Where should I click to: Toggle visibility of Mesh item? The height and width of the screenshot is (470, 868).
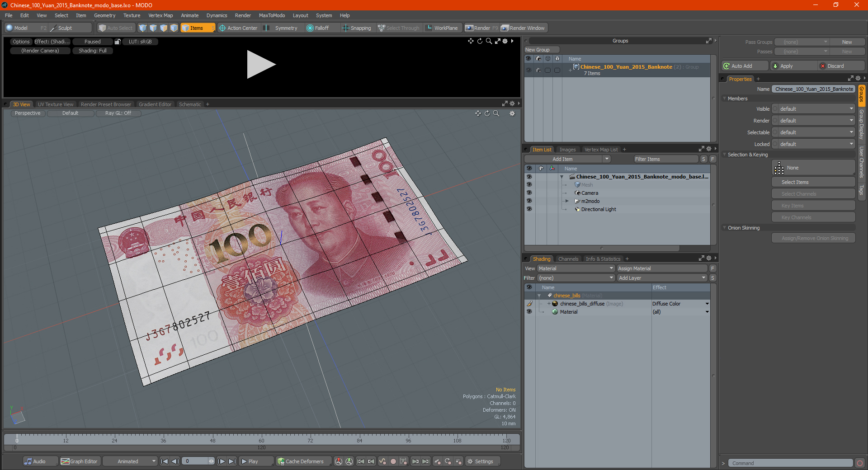point(529,185)
